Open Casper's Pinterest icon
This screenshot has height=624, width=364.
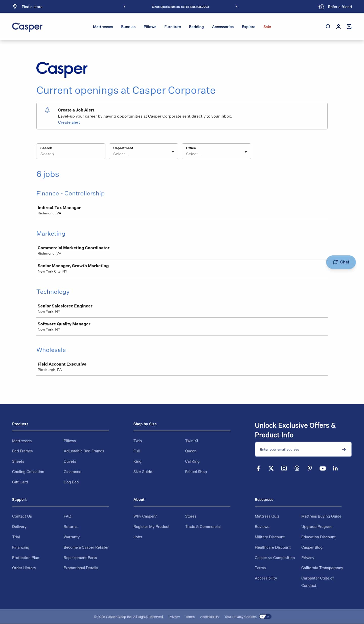(310, 469)
